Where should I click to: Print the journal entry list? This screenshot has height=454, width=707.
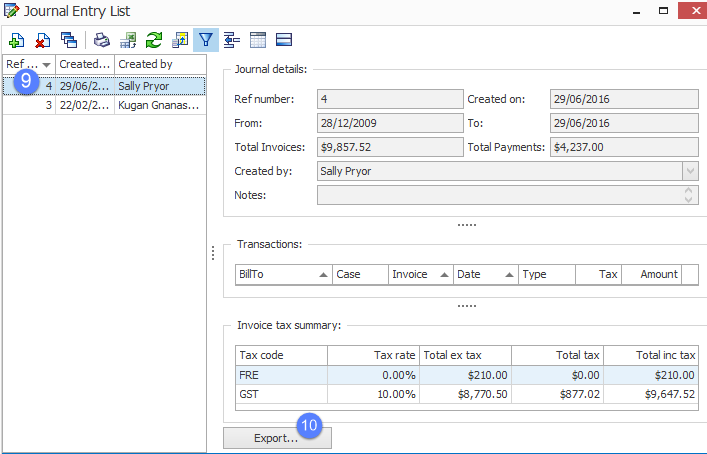[102, 40]
